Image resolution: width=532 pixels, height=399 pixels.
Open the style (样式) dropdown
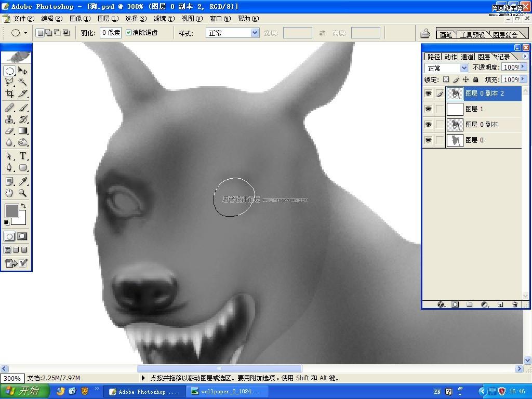[x=255, y=33]
